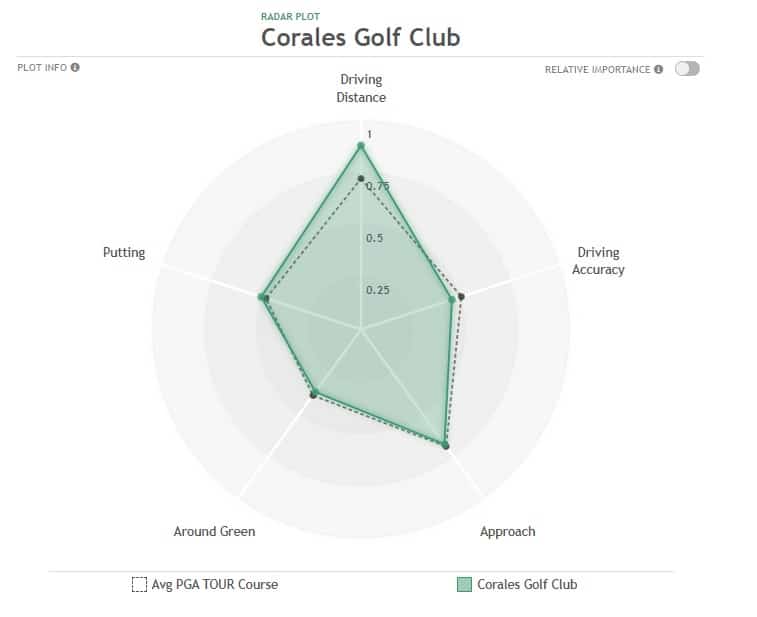Click the dashed Avg PGA TOUR Course legend box
The image size is (757, 617).
(139, 584)
